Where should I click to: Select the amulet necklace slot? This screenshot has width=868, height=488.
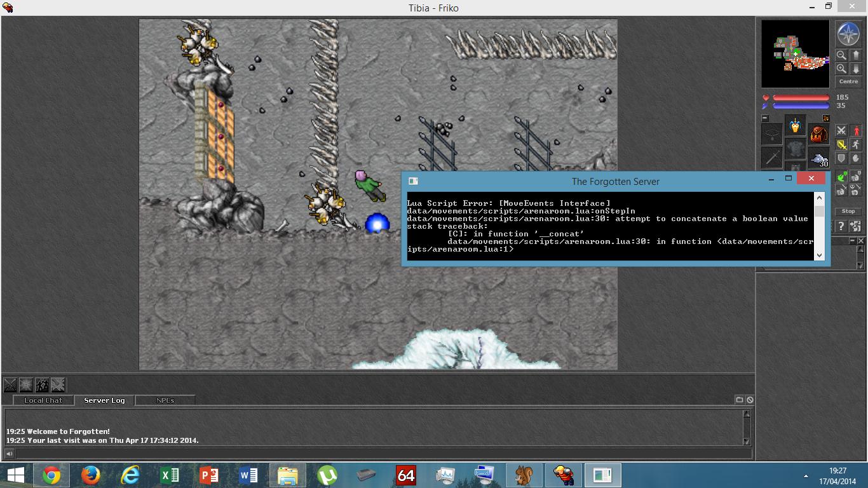pyautogui.click(x=772, y=134)
